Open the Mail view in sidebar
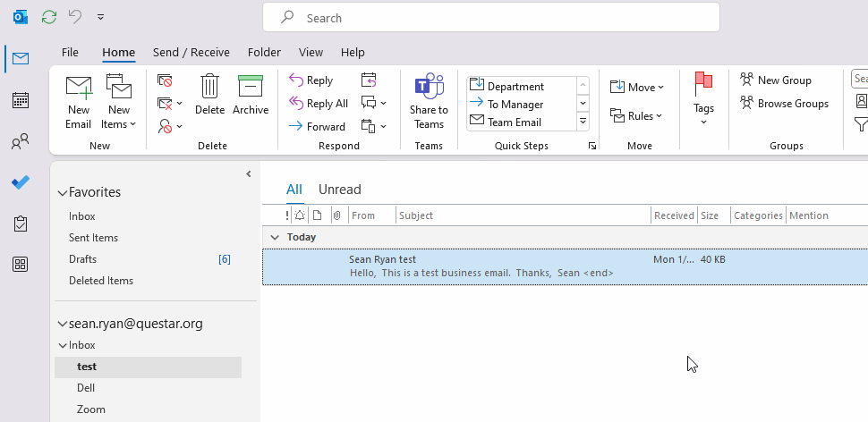This screenshot has height=422, width=868. (21, 59)
